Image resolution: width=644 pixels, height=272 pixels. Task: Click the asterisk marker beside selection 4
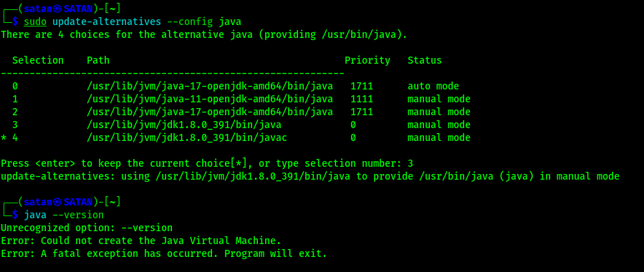(4, 138)
